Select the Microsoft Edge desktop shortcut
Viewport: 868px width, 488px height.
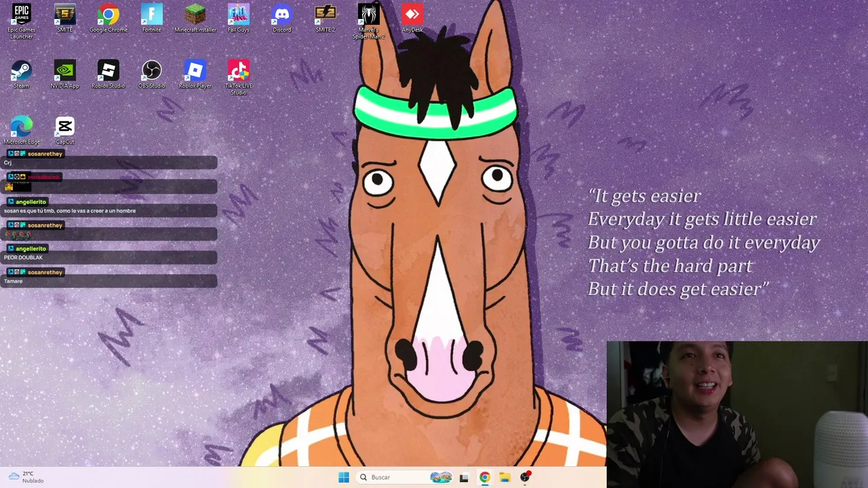point(22,130)
